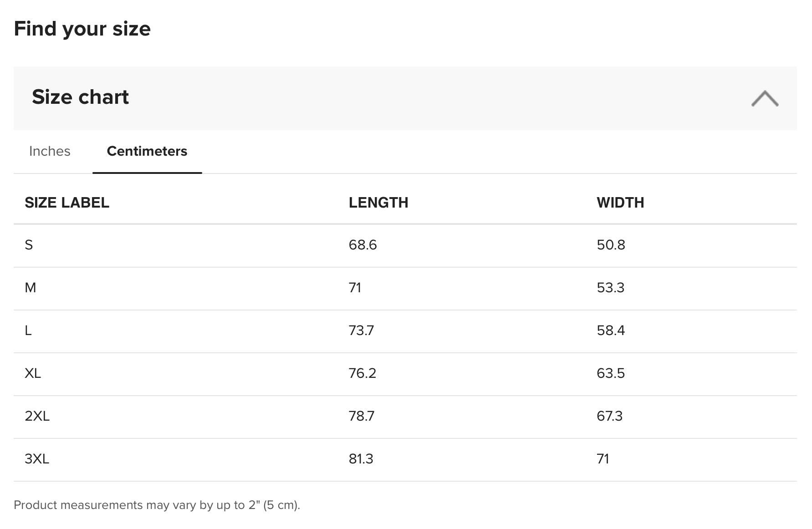Click the Size chart header title
Screen dimensions: 812x529
[80, 97]
